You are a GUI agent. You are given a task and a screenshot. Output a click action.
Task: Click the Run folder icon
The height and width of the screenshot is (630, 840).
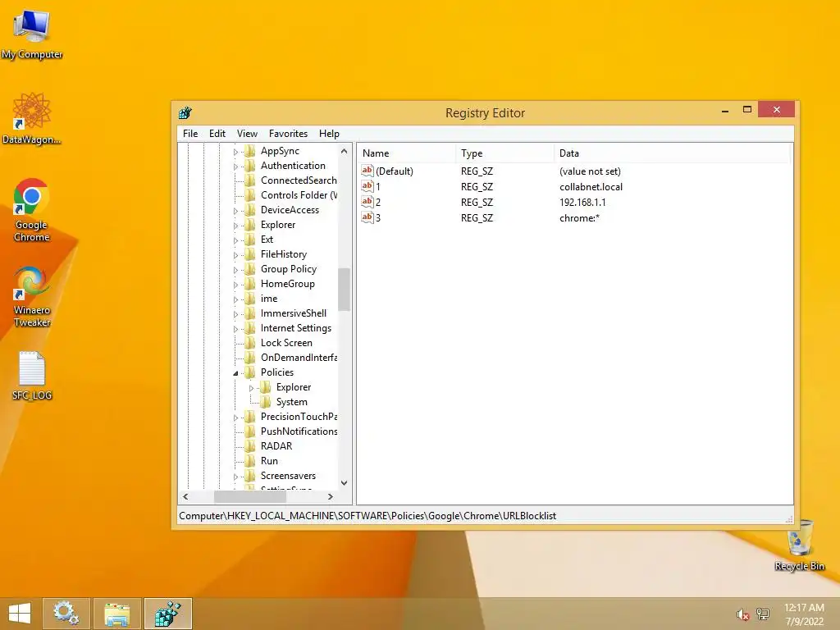click(250, 461)
